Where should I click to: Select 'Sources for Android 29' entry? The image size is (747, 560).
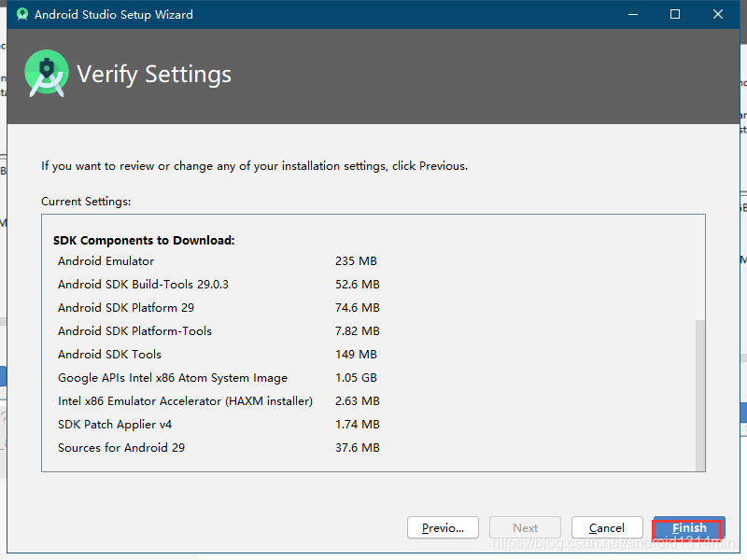(x=121, y=448)
